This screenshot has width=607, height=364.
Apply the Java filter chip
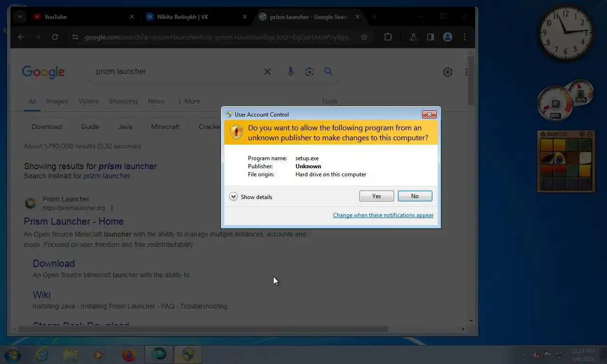125,127
